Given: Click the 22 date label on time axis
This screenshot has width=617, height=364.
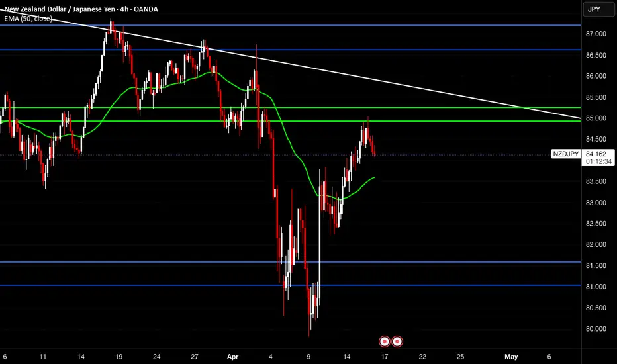Looking at the screenshot, I should pos(422,357).
